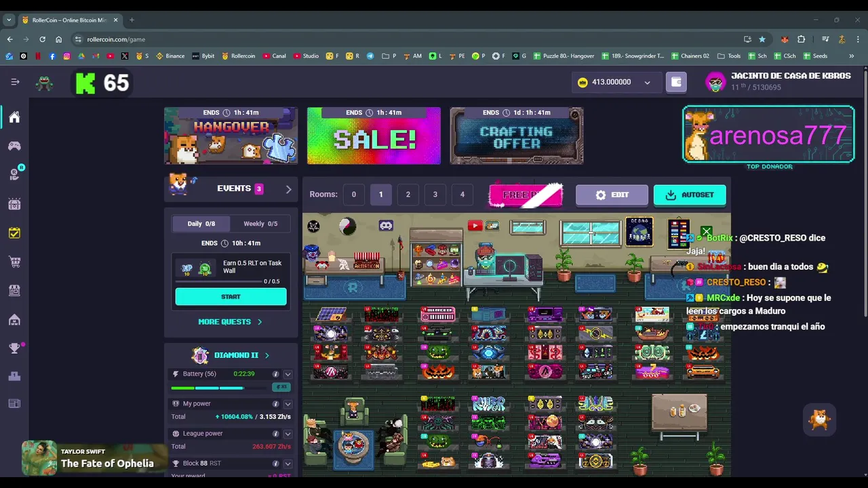Open the Games controller icon in sidebar
Screen dimensions: 868x488
pyautogui.click(x=14, y=146)
